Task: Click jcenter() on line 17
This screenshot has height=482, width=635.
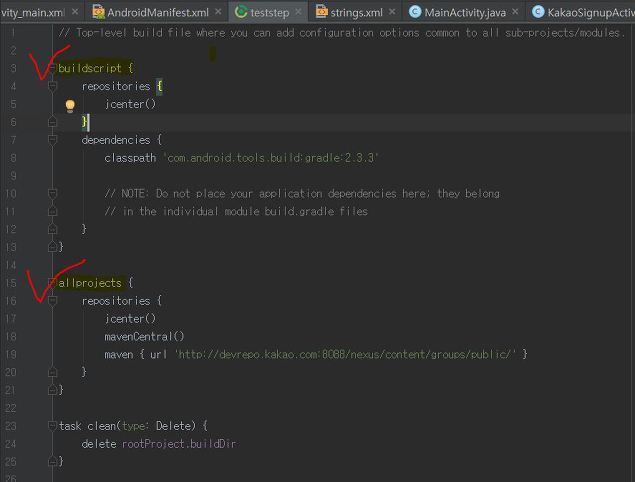Action: [x=130, y=318]
